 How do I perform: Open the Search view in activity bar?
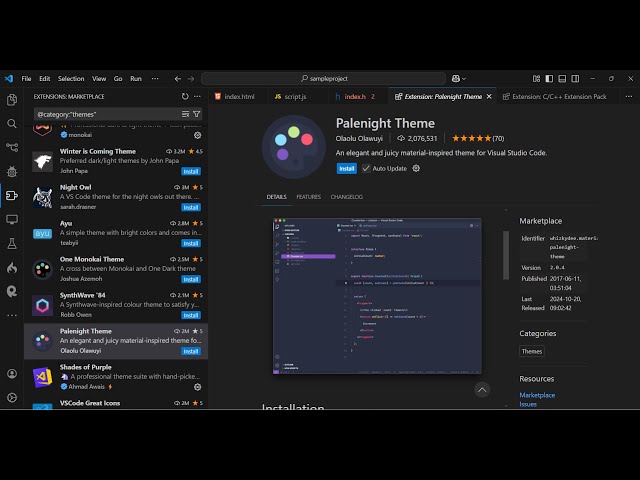coord(12,124)
